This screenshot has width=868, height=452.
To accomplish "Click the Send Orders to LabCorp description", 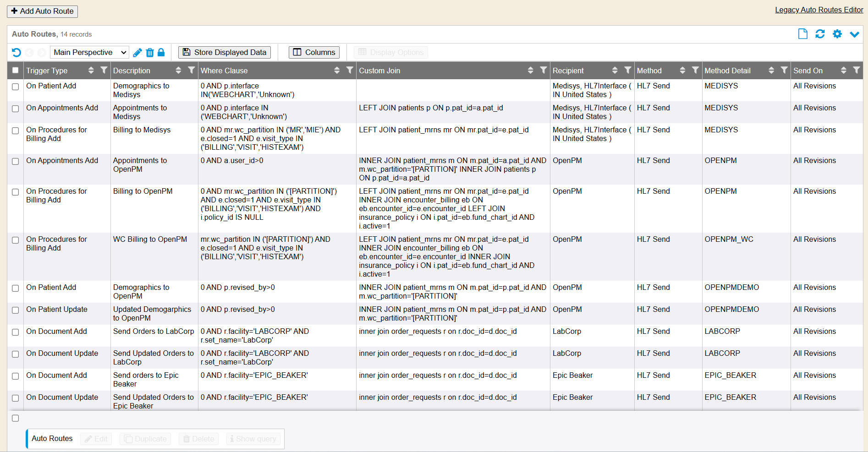I will [154, 331].
